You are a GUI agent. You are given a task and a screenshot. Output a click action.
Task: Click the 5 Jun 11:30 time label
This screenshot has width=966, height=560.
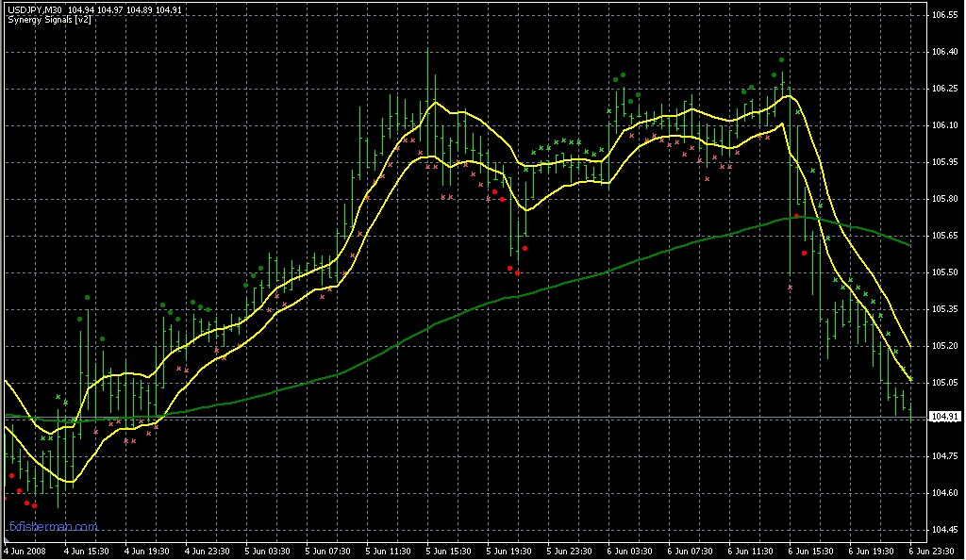coord(389,551)
